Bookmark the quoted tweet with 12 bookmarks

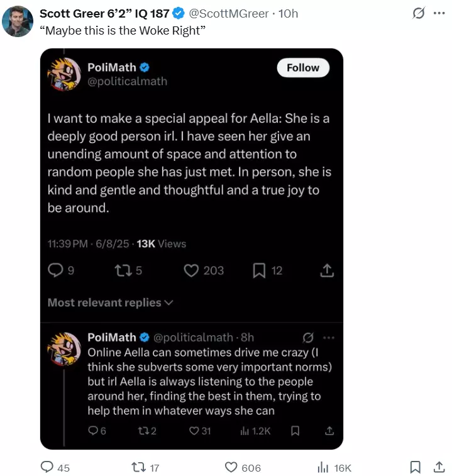[x=259, y=270]
